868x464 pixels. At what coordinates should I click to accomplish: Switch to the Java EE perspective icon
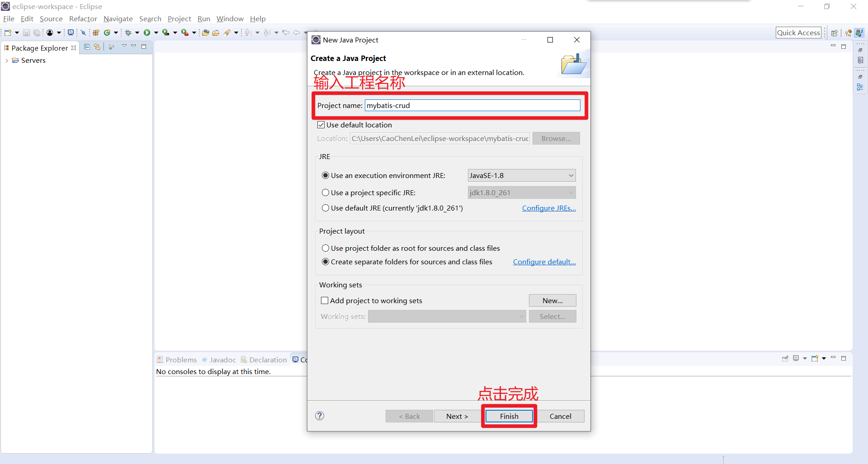(848, 33)
